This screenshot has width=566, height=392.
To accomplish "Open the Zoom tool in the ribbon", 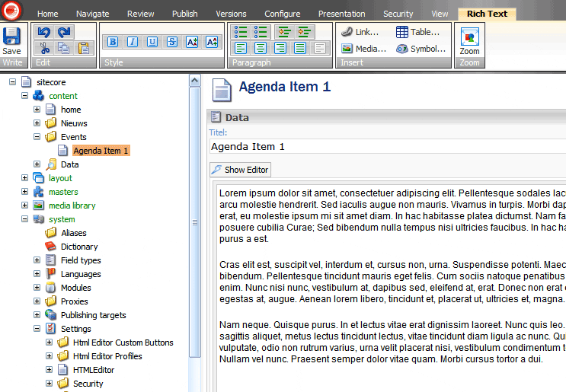I will (469, 40).
